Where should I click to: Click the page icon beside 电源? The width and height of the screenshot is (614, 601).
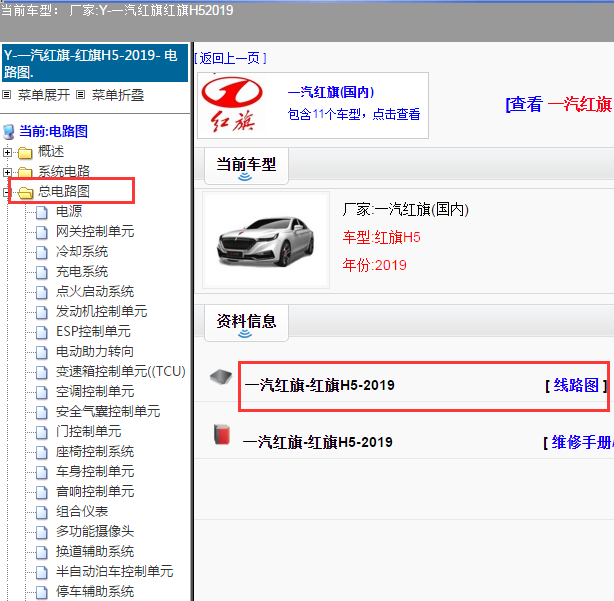click(x=42, y=212)
